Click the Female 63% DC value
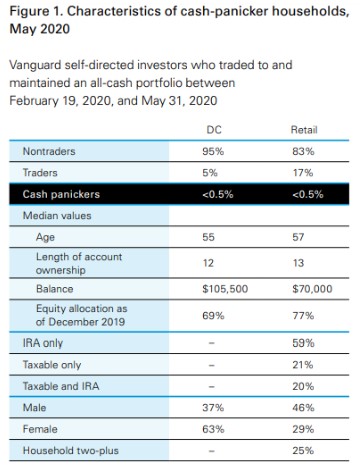 [x=213, y=429]
